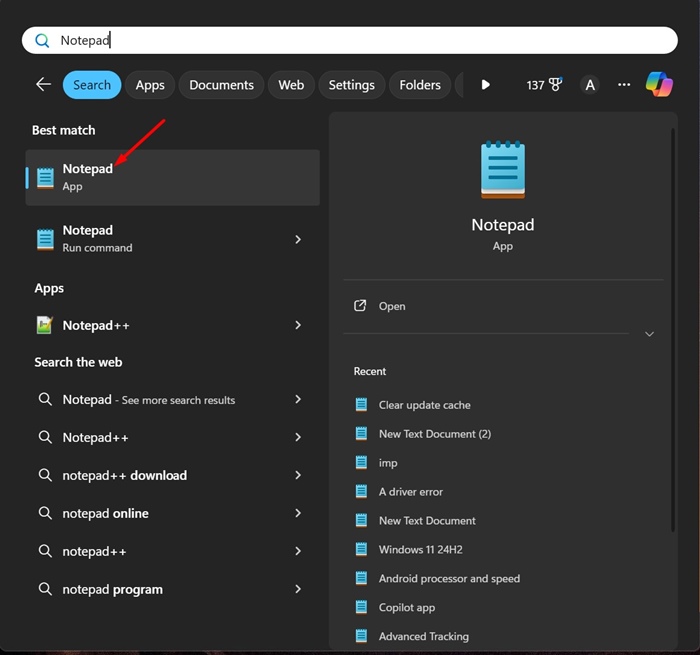Click the Notepad++ app icon
Image resolution: width=700 pixels, height=655 pixels.
tap(45, 325)
